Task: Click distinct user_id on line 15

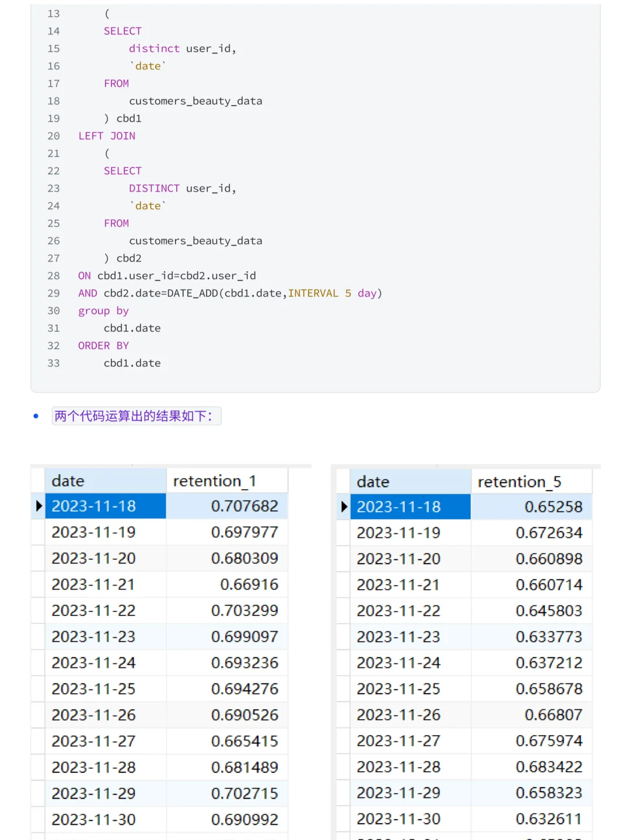Action: 183,48
